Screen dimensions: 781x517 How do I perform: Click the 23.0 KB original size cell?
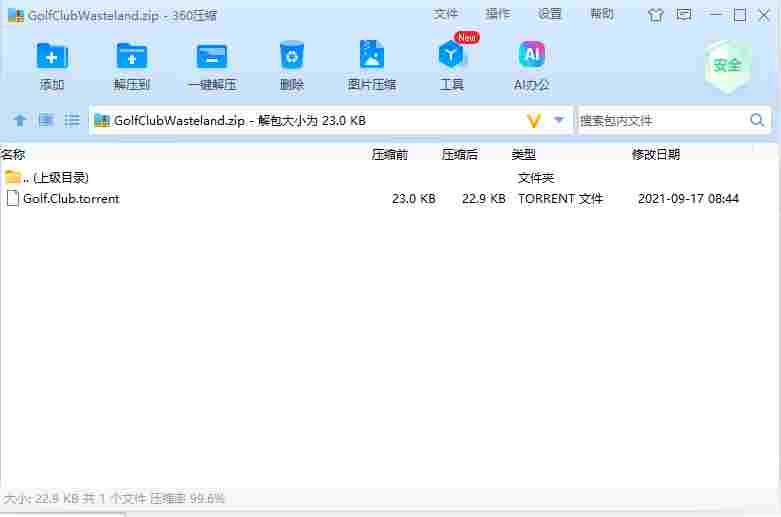coord(413,199)
